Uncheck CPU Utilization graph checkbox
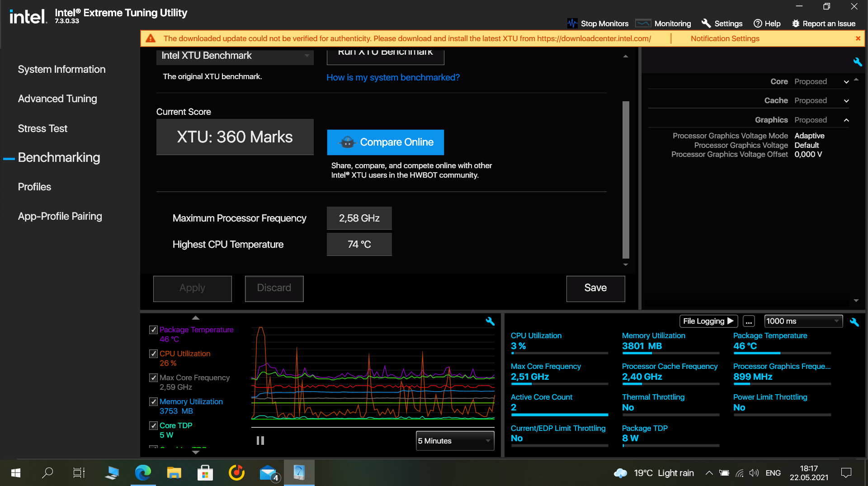Screen dimensions: 868x486 click(153, 354)
